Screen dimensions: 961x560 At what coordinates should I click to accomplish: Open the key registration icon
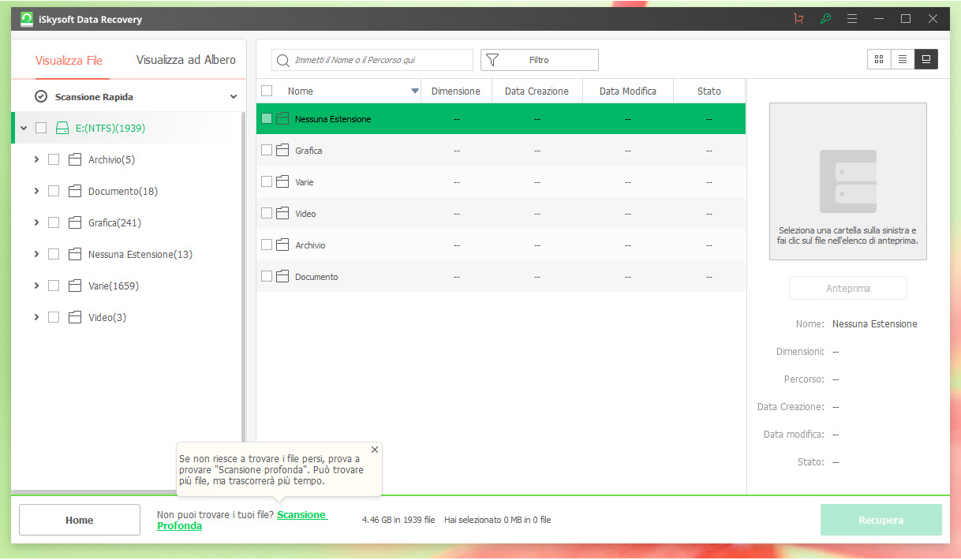pos(825,19)
